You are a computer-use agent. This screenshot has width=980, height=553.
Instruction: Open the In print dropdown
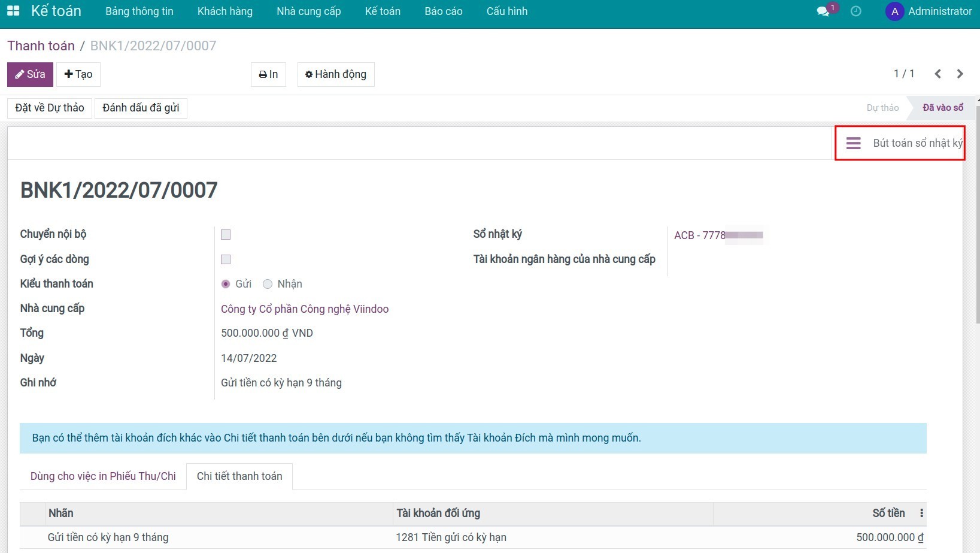click(x=268, y=74)
